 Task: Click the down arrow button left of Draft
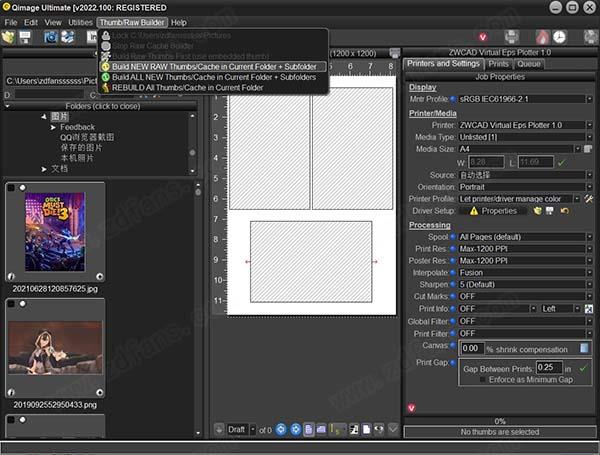point(219,429)
